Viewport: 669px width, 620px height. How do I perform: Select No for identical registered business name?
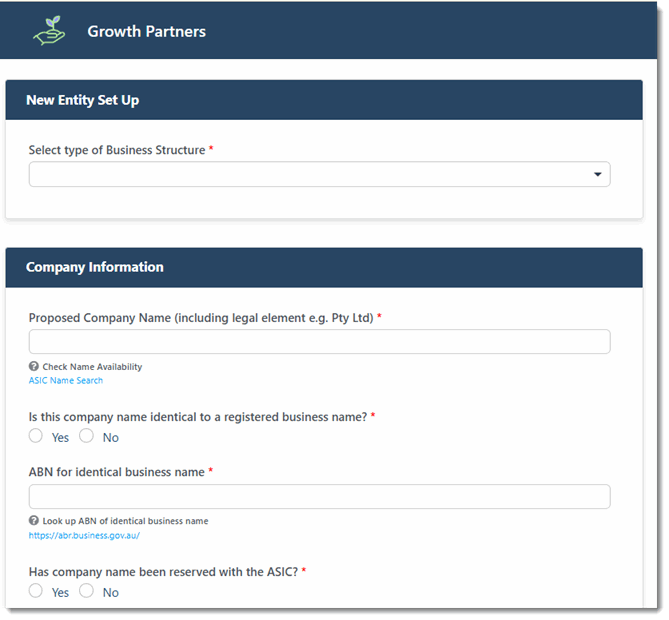click(87, 436)
